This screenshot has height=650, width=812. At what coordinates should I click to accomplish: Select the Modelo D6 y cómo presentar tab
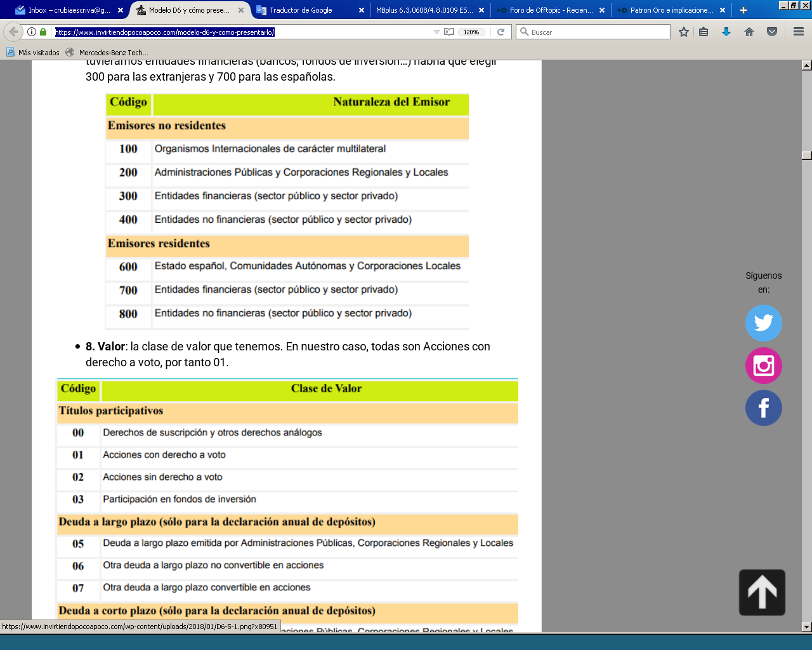tap(189, 10)
